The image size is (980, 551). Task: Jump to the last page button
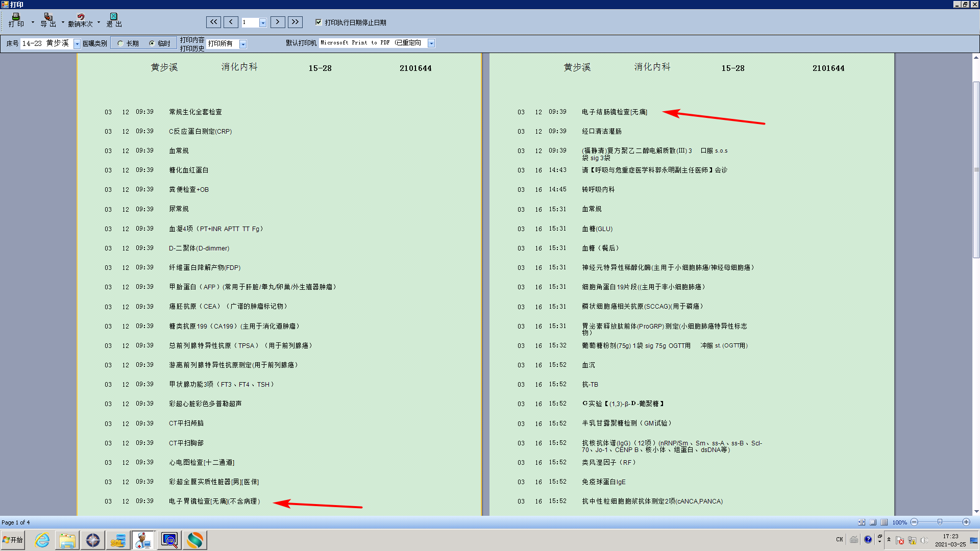[x=295, y=22]
